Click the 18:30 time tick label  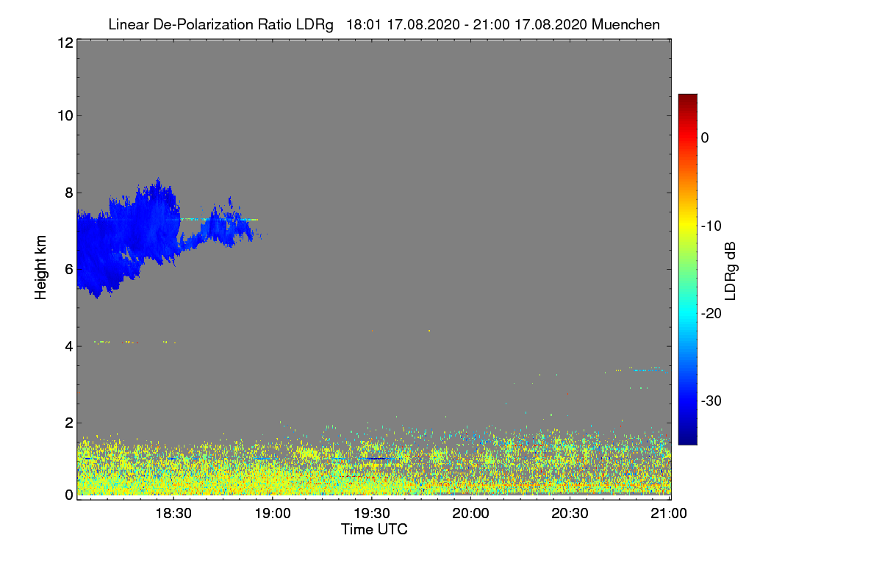click(x=173, y=513)
